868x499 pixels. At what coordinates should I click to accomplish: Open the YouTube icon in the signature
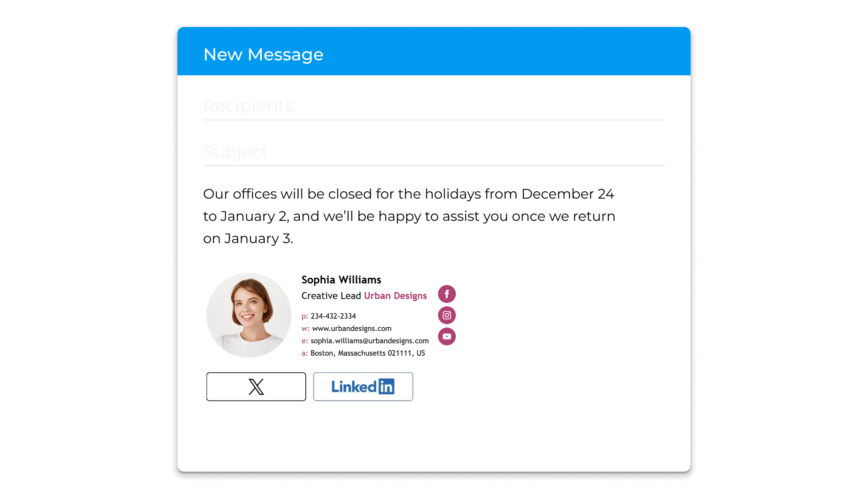click(447, 336)
